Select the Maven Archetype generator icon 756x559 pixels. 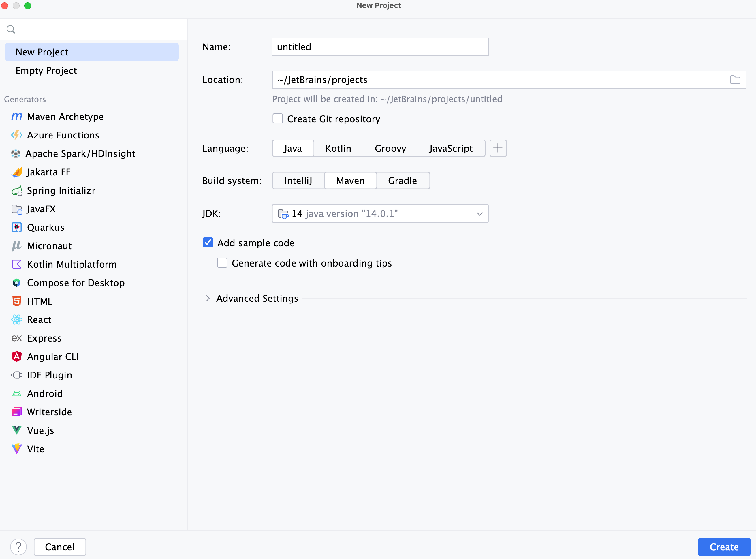coord(16,117)
